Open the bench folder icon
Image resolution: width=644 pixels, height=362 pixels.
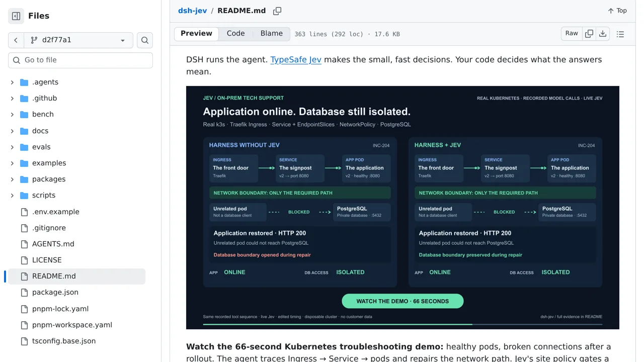pyautogui.click(x=24, y=114)
